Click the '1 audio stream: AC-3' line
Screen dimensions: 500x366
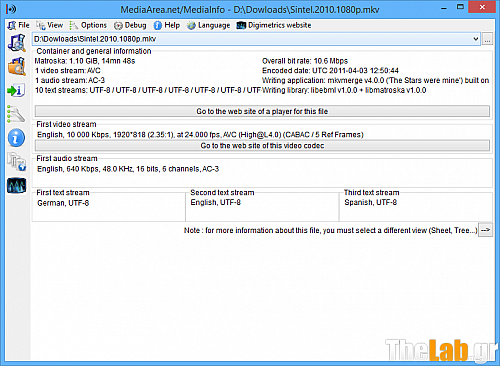click(70, 80)
